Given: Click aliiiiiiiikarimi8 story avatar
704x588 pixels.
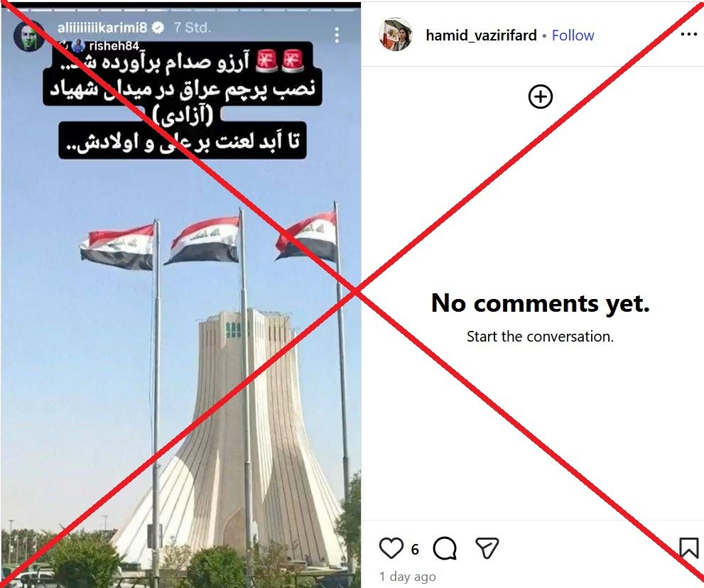Looking at the screenshot, I should (29, 36).
